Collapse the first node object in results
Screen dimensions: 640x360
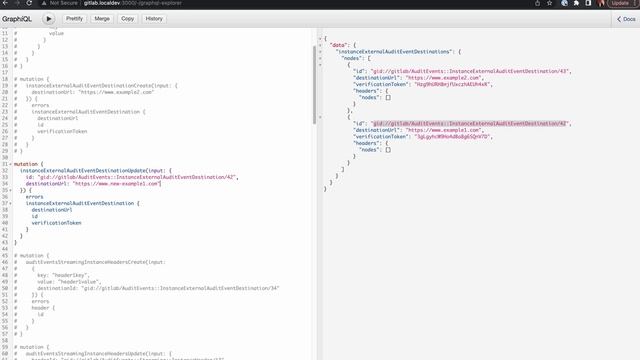320,64
